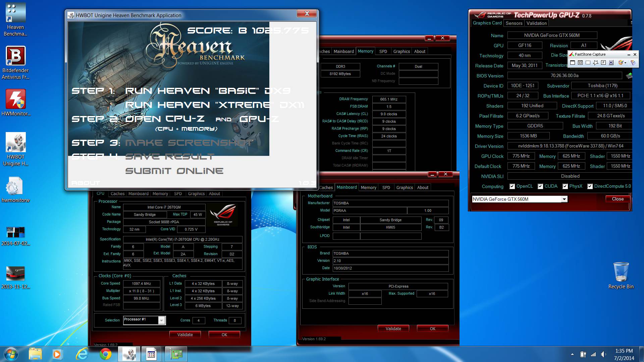Click FastStone Full Screen capture icon
644x362 pixels.
(603, 63)
